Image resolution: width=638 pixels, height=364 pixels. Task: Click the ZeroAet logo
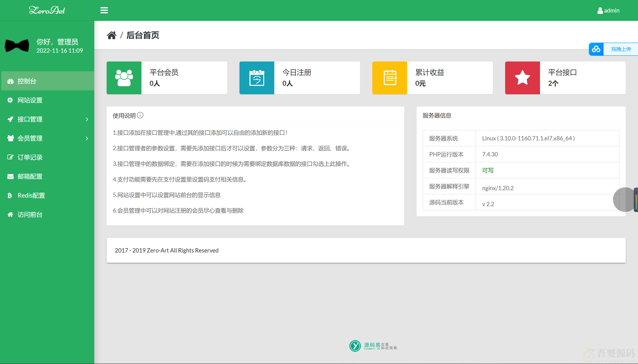coord(47,10)
